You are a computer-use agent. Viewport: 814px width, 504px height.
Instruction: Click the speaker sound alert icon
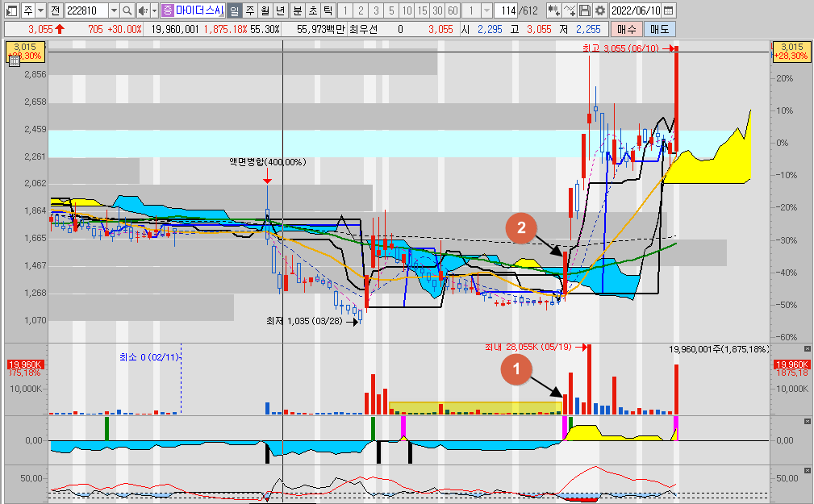[143, 10]
